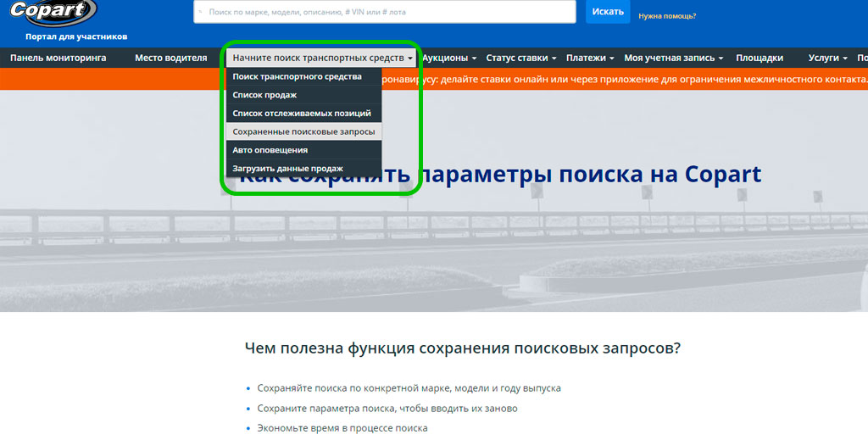
Task: Click the Copart logo
Action: point(53,11)
